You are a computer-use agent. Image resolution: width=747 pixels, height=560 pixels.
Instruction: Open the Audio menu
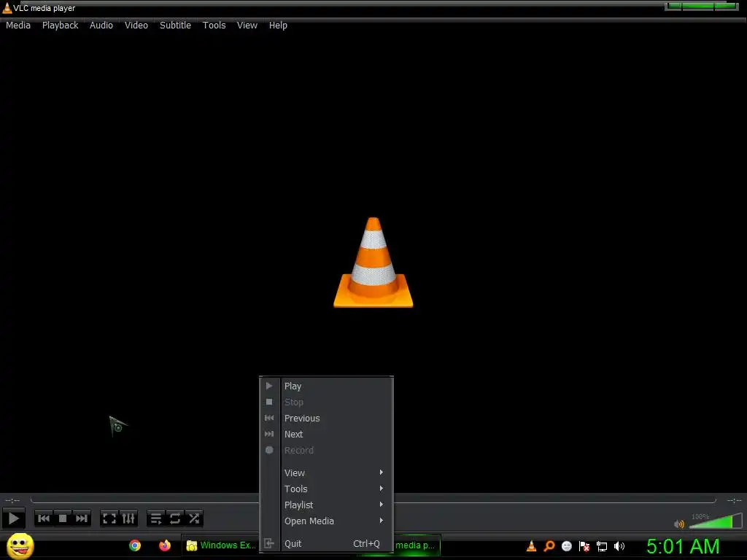coord(101,26)
